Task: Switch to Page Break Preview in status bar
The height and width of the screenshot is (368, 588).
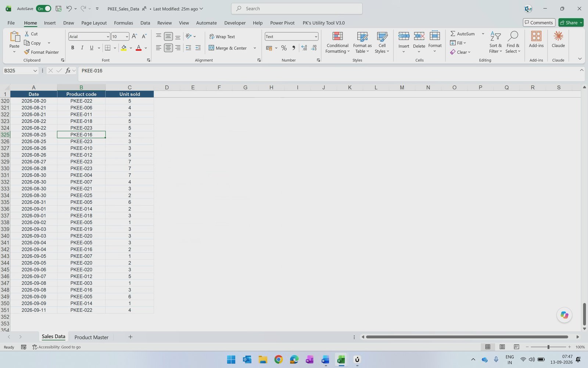Action: tap(516, 347)
